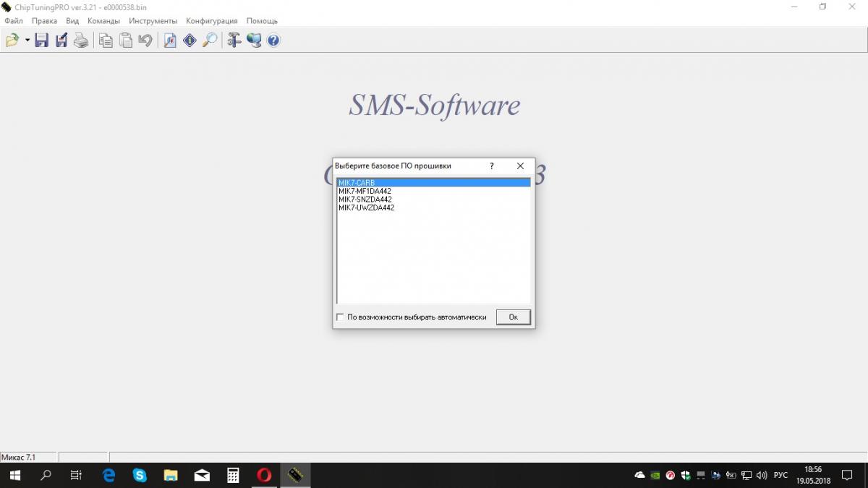This screenshot has height=488, width=868.
Task: Open the Помощь menu
Action: pyautogui.click(x=262, y=21)
